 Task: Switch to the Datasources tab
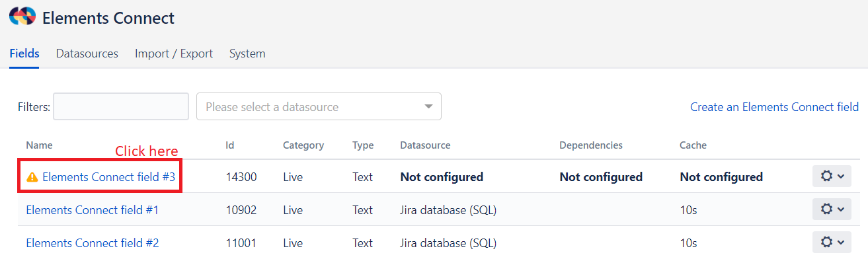(x=87, y=54)
